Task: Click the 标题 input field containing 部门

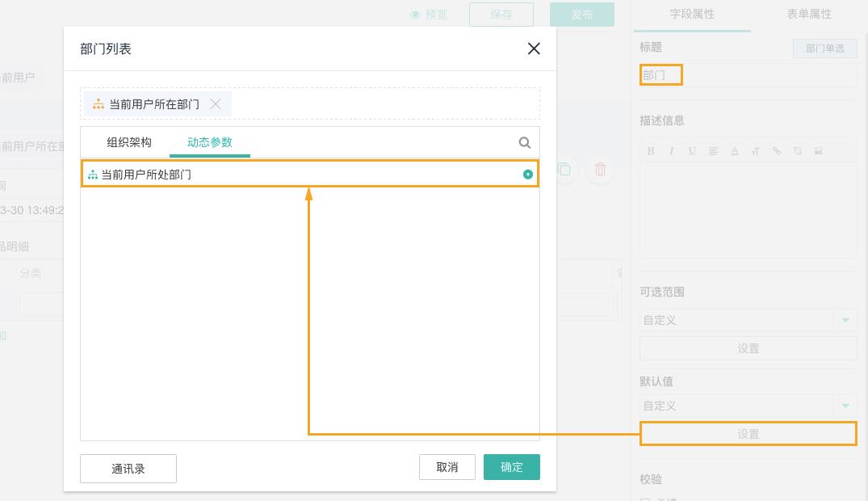Action: tap(747, 75)
